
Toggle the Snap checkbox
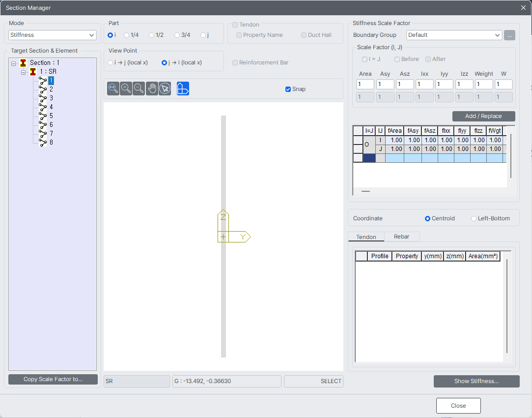288,90
